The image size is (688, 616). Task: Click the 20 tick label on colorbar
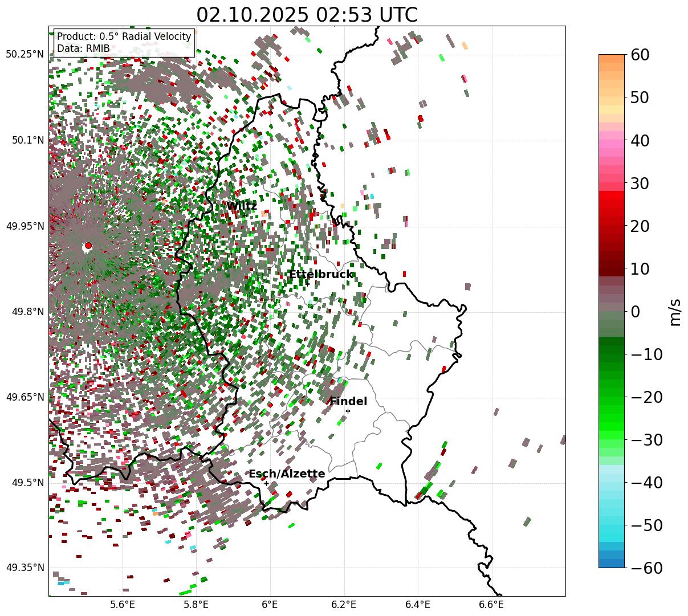[641, 226]
